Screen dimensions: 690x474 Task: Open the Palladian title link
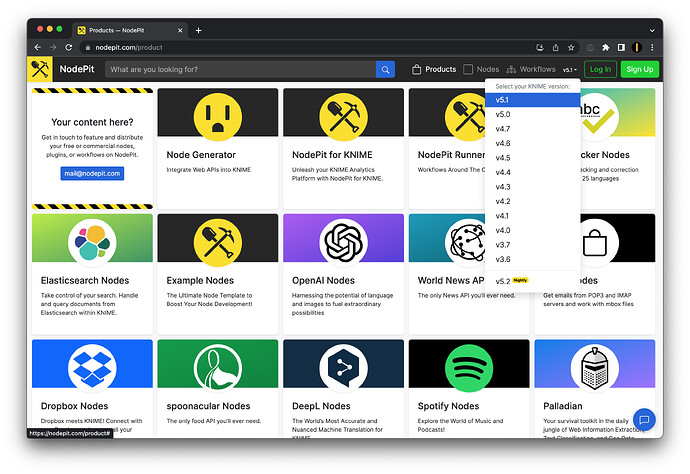[x=563, y=406]
